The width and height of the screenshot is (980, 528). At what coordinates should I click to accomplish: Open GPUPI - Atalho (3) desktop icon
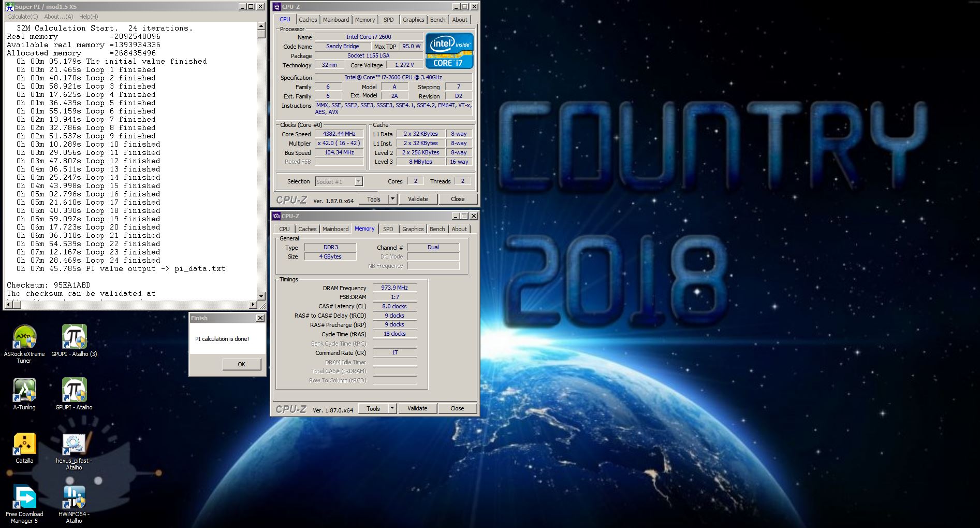pyautogui.click(x=74, y=340)
